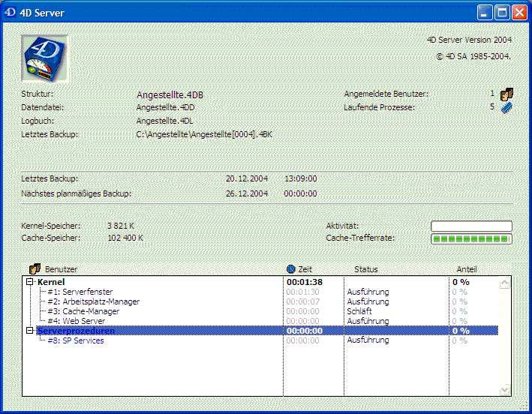This screenshot has height=414, width=532.
Task: Select the #3: Cache-Manager process
Action: coord(83,311)
